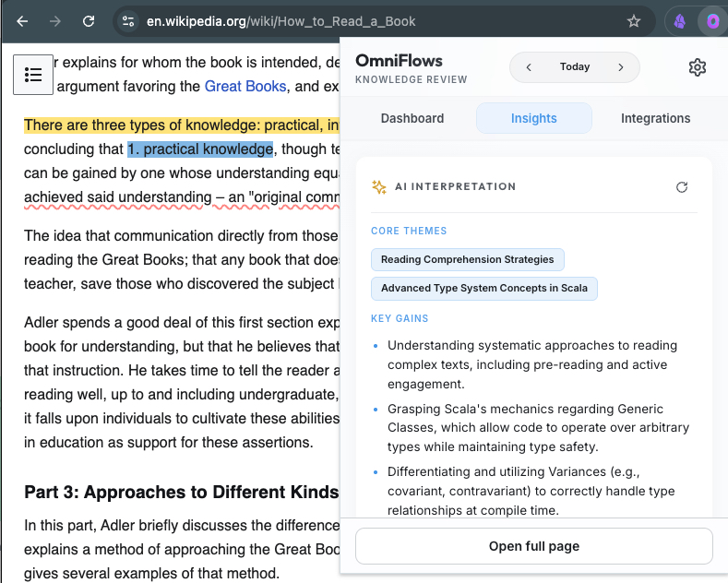Open site information icon in address bar
Screen dimensions: 728x583
click(x=128, y=21)
